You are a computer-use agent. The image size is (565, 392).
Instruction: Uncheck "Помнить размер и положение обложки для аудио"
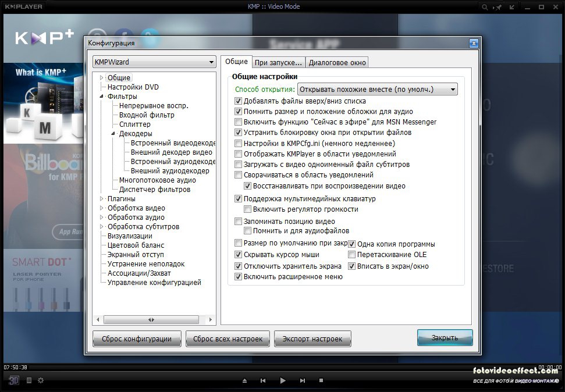pos(238,111)
